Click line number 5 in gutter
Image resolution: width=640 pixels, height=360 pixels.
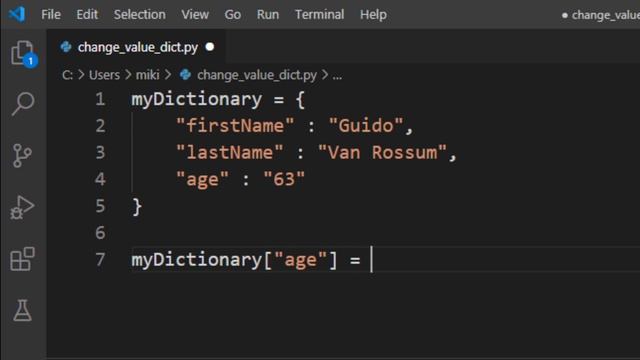[x=100, y=206]
